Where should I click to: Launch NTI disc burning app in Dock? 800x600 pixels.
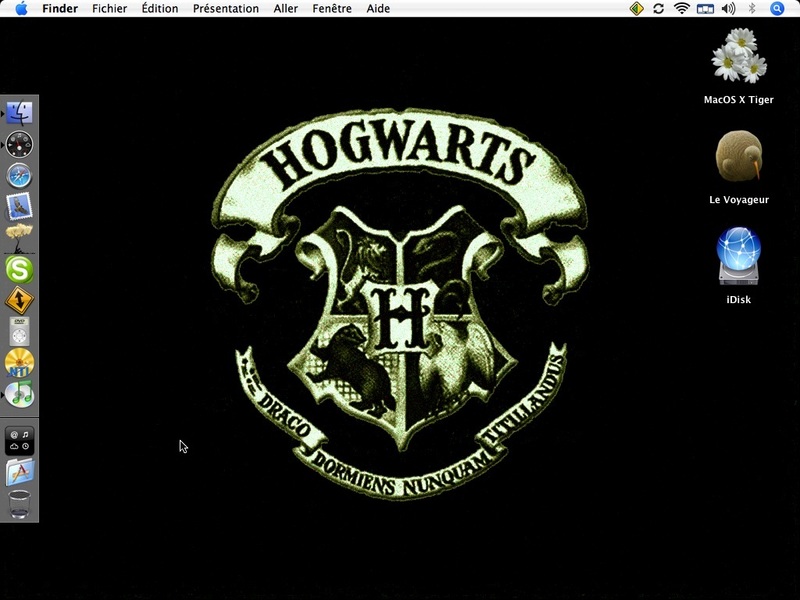19,363
